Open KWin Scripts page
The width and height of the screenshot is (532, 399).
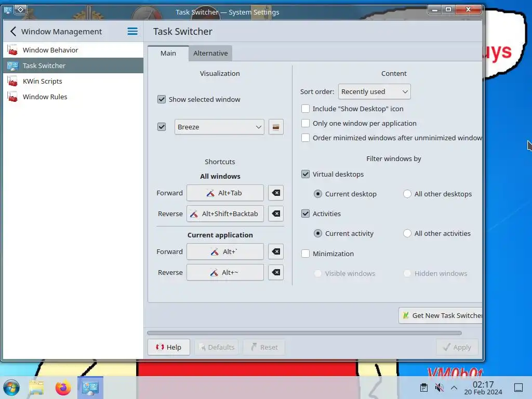pos(73,81)
